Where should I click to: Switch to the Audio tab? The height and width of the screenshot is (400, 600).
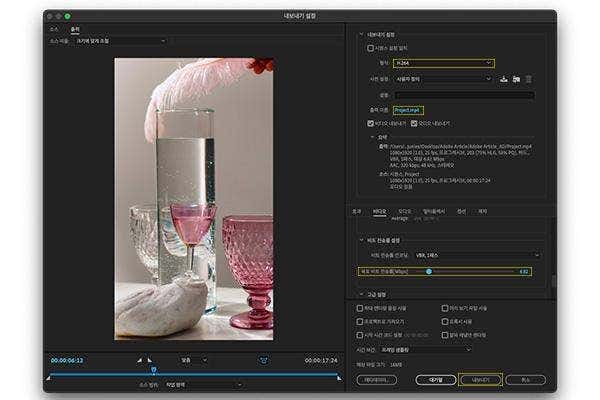tap(404, 211)
